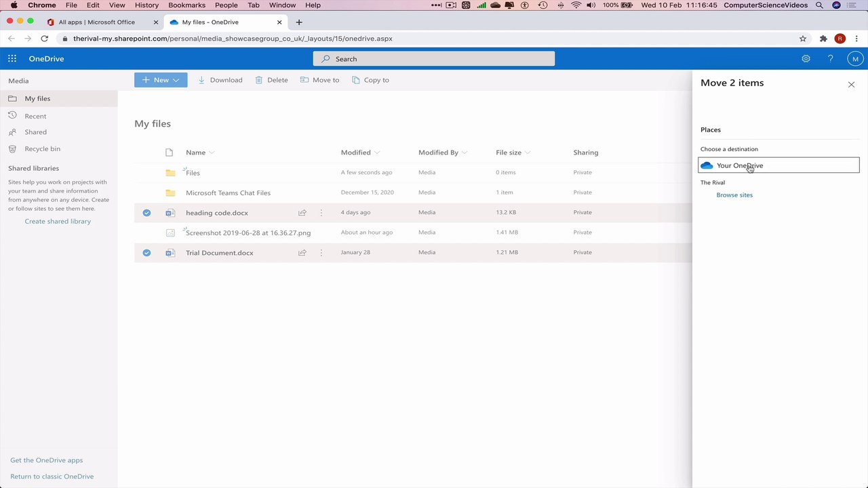Open Microsoft Teams Chat Files folder
The image size is (868, 488).
tap(228, 192)
